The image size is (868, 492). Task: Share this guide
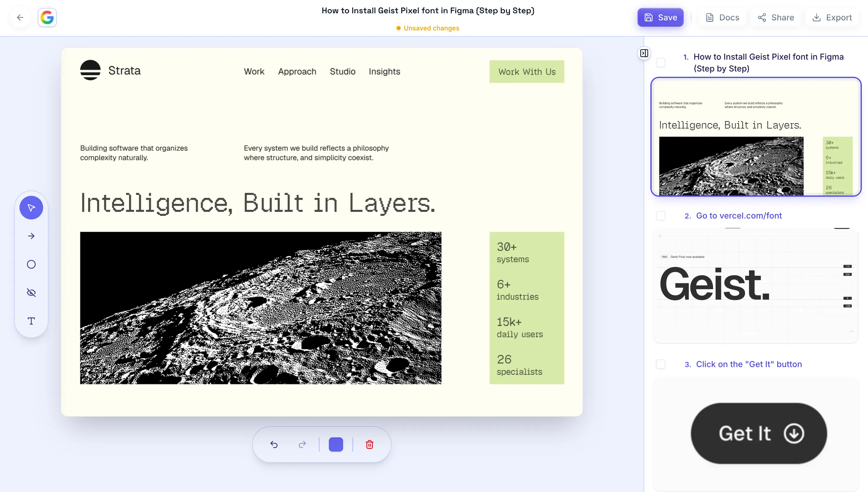tap(776, 17)
